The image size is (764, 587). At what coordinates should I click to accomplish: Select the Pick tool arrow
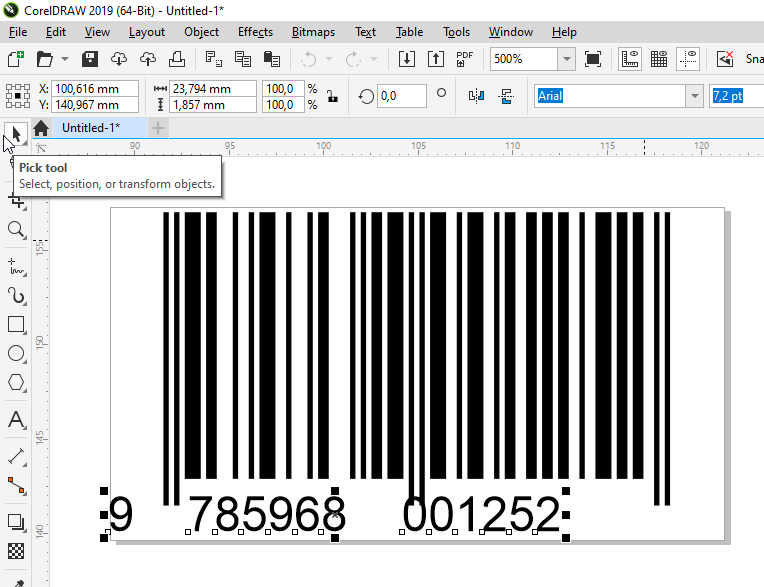click(16, 133)
